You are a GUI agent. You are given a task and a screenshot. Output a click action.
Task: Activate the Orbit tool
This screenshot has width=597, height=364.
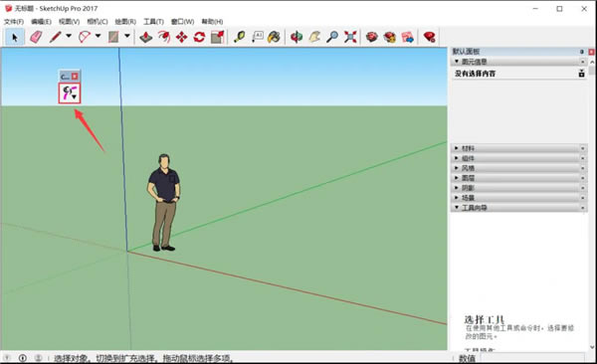297,38
